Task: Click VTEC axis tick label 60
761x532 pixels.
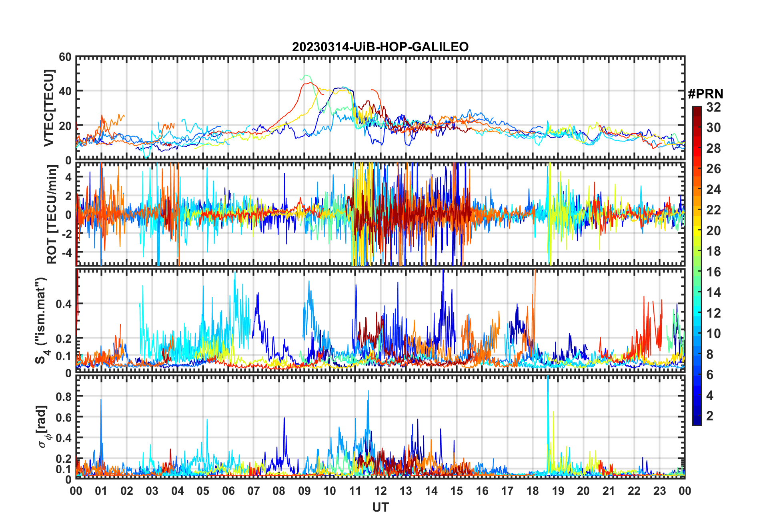Action: (65, 57)
